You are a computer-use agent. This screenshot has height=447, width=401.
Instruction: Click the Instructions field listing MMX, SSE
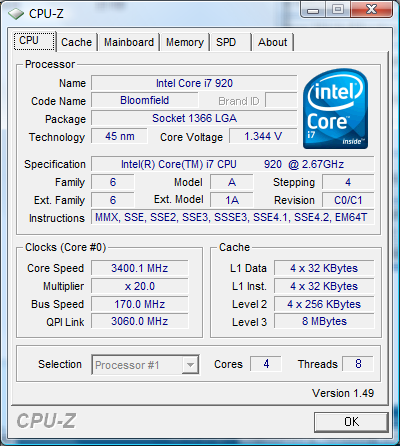point(232,217)
